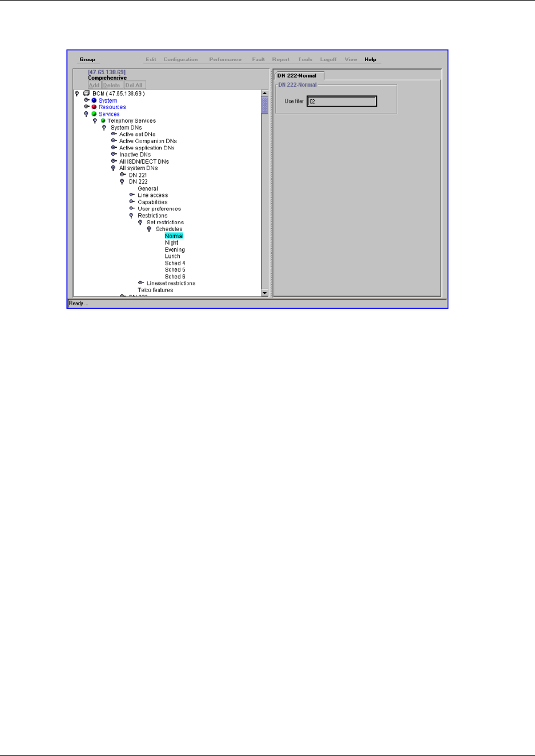Screen dimensions: 535x756
Task: Collapse the Telephony Services node
Action: (95, 121)
